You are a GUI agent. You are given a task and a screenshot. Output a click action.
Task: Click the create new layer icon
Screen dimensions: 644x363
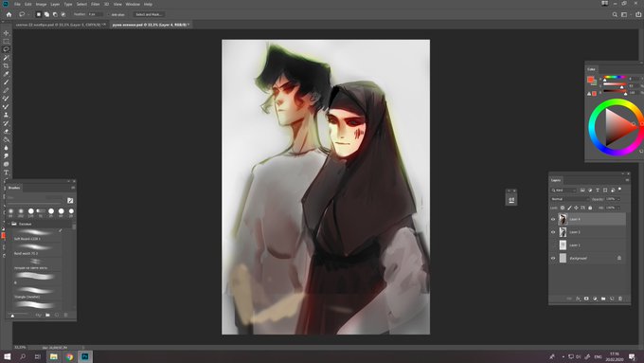coord(612,299)
